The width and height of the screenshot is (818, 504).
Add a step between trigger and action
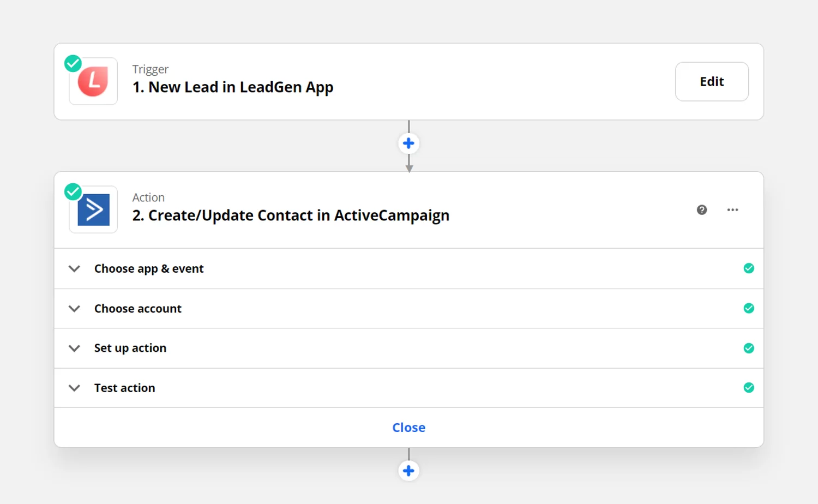tap(408, 143)
